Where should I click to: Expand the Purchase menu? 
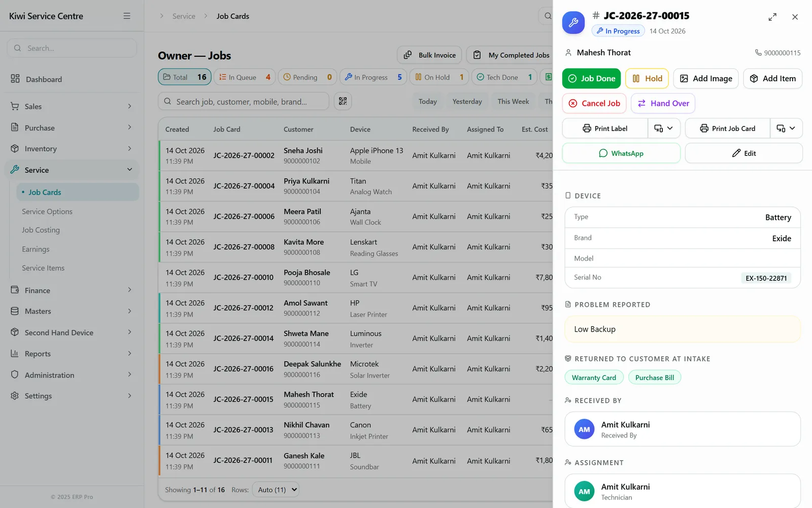[72, 128]
